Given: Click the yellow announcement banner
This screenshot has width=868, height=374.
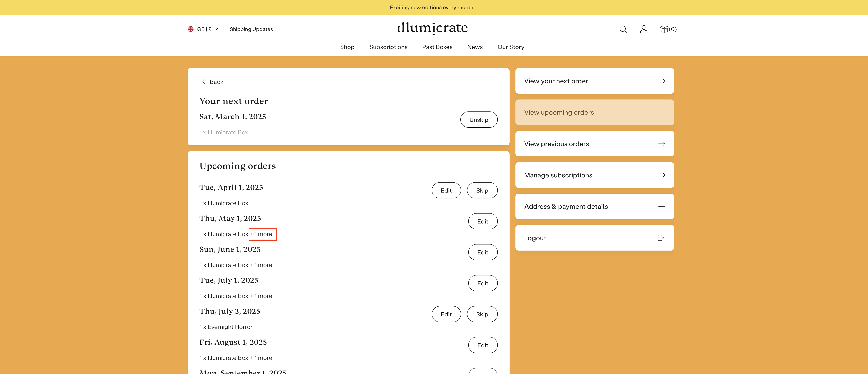Looking at the screenshot, I should tap(432, 7).
